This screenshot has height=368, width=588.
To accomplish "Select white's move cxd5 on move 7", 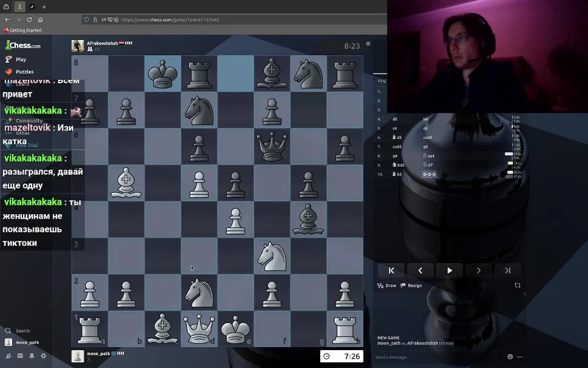I will coord(397,147).
